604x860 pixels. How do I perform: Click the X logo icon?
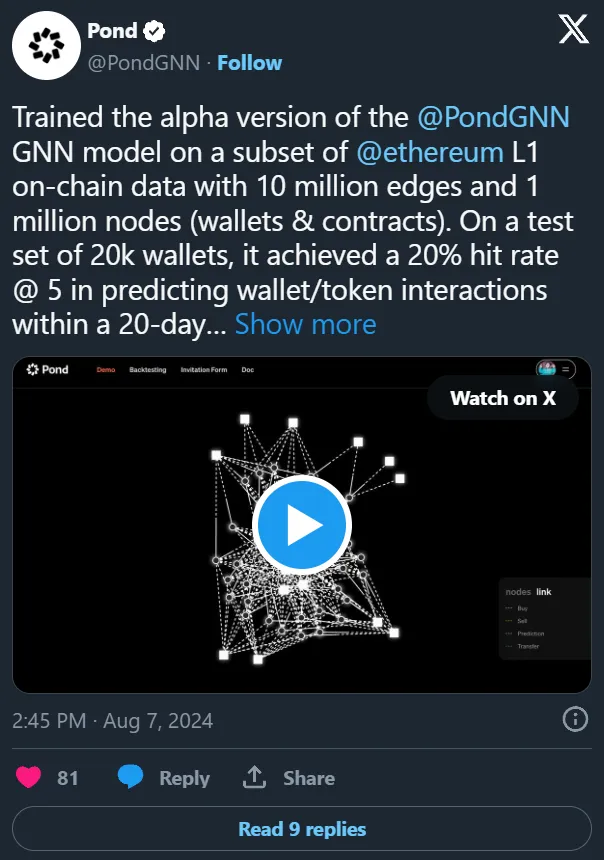coord(573,31)
